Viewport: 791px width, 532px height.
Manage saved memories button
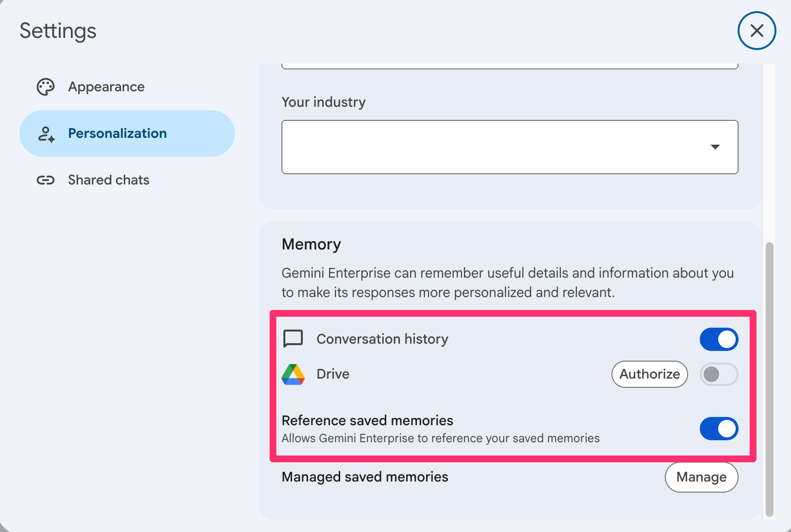701,477
